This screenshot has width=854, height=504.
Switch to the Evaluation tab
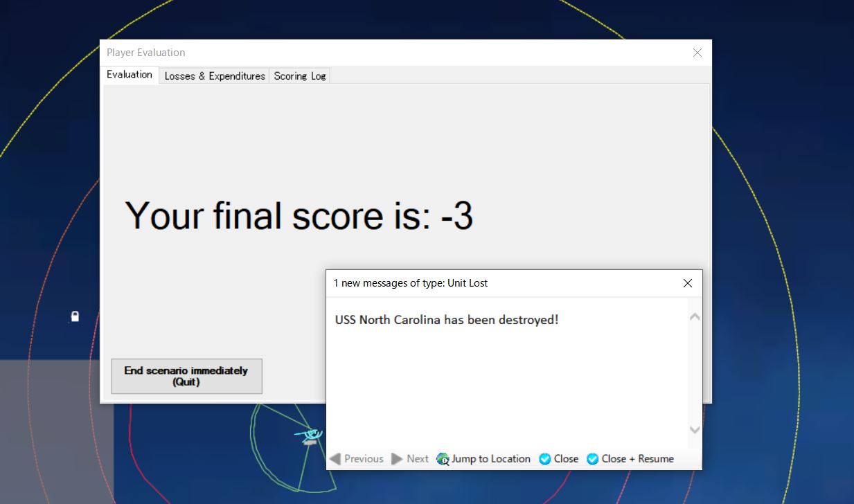130,75
